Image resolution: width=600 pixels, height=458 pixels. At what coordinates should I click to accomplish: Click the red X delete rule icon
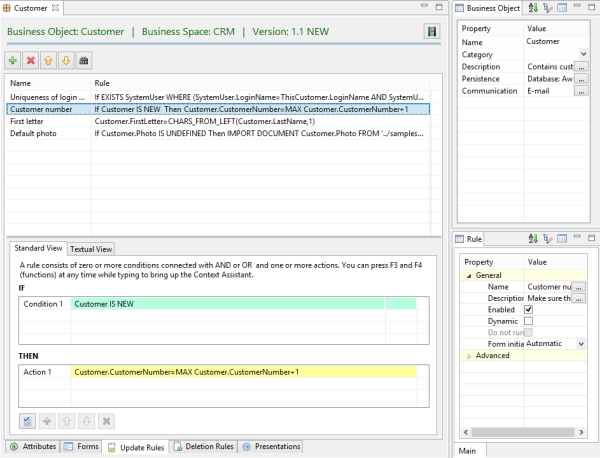tap(31, 60)
